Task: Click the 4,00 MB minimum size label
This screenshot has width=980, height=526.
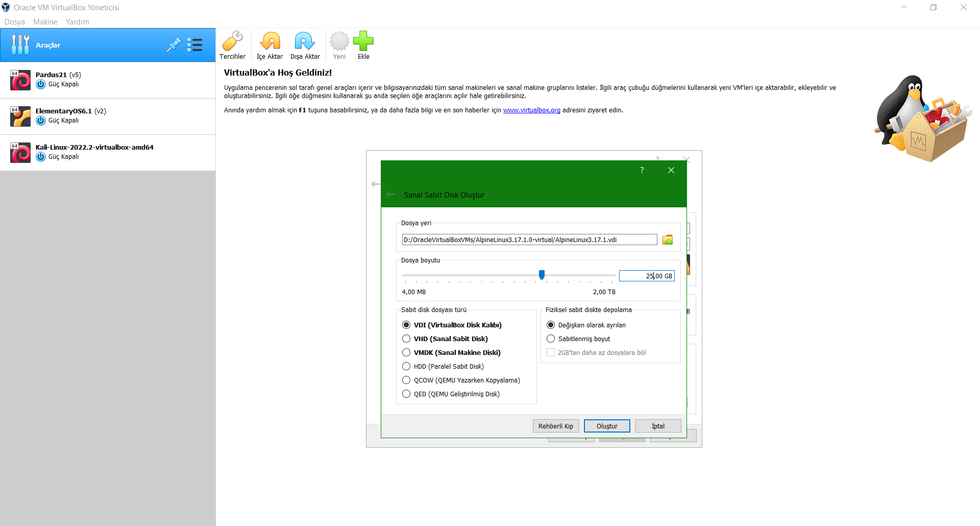Action: coord(414,292)
